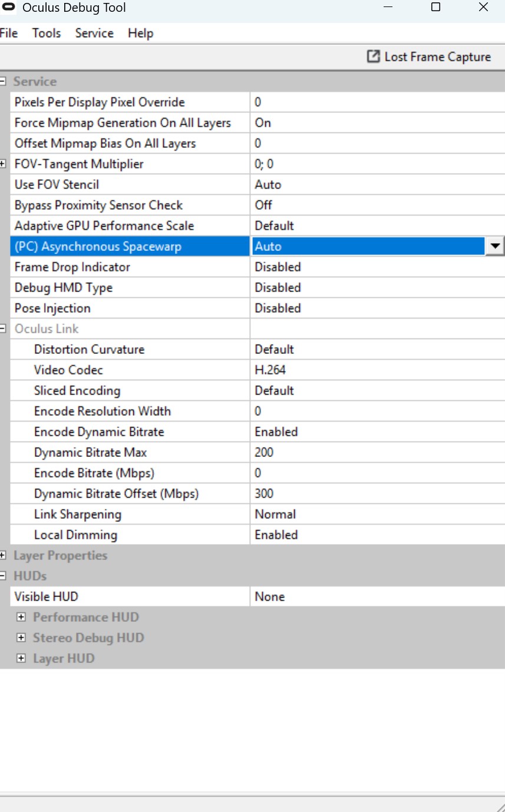Screen dimensions: 505x812
Task: Maximize the Oculus Debug Tool window
Action: 435,7
